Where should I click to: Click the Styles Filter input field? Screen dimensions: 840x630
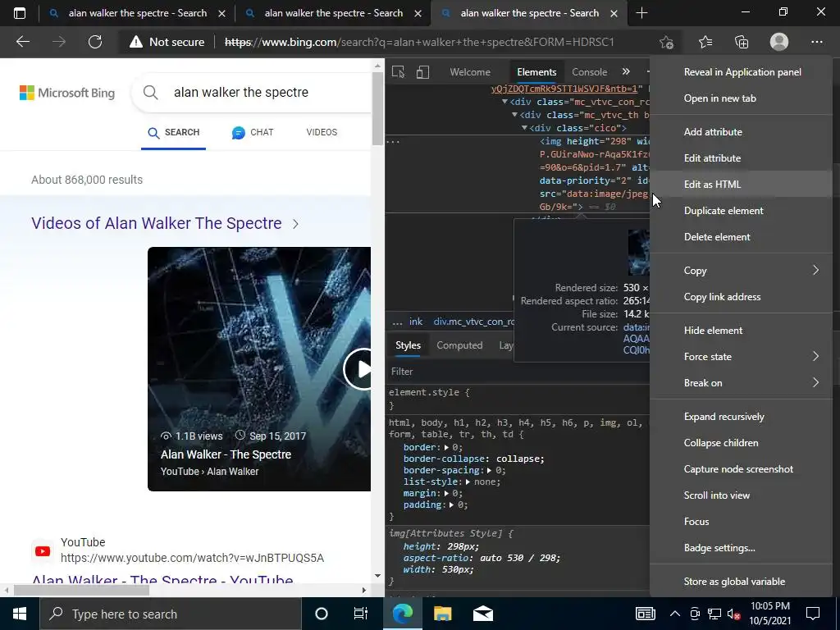coord(518,372)
